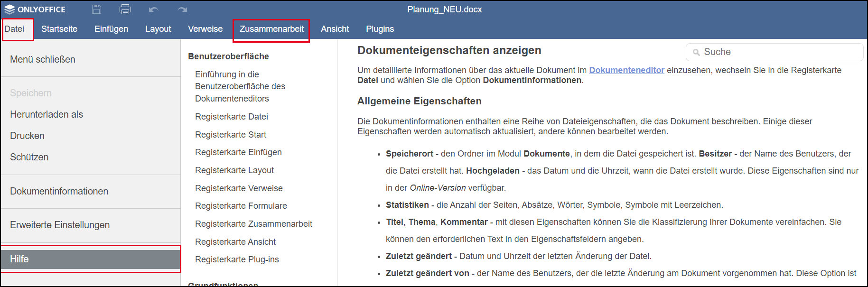Viewport: 868px width, 287px height.
Task: Open Herunterladen als option
Action: 47,114
